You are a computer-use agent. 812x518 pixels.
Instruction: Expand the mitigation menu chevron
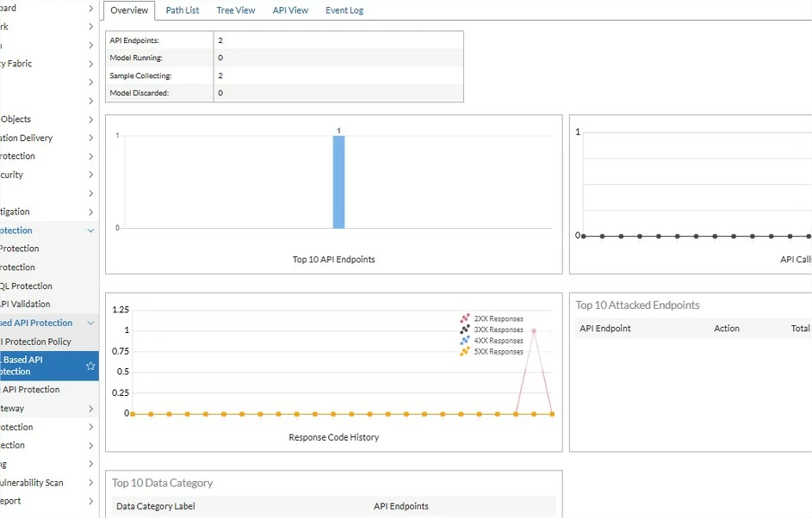coord(90,213)
